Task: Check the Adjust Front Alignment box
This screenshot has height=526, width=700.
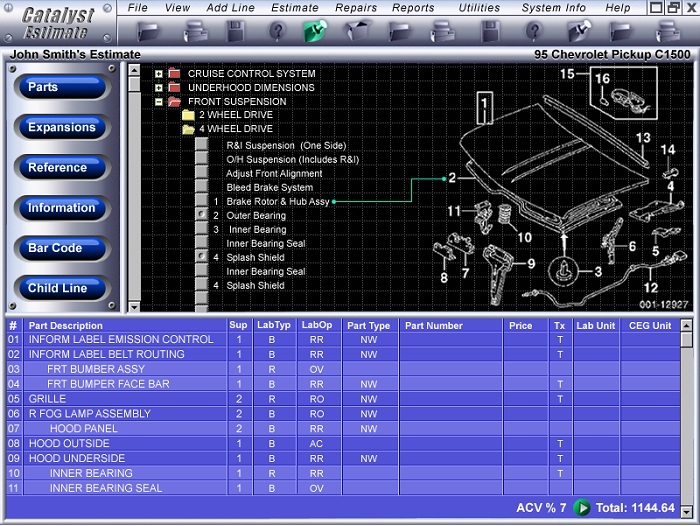Action: click(x=202, y=172)
